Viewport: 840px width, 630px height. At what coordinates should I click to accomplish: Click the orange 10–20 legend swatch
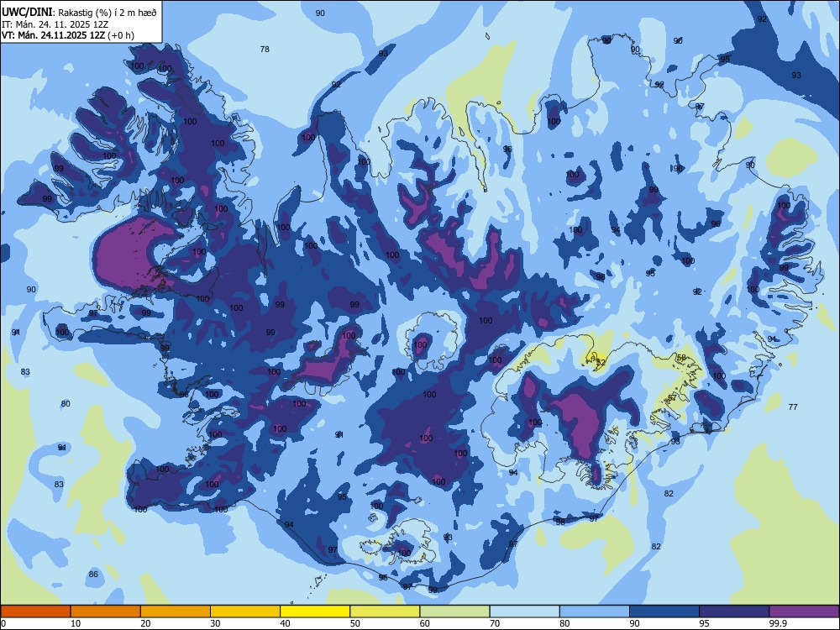click(106, 612)
